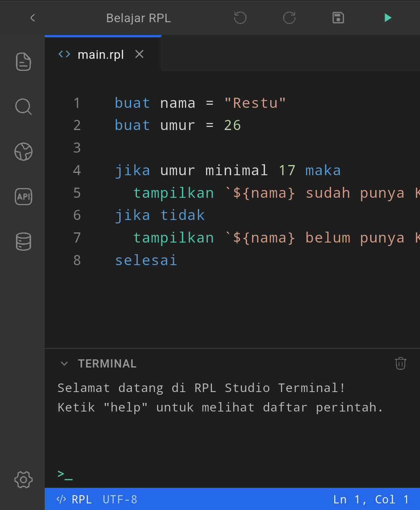
Task: Click "tampilkan" on line 7
Action: 173,238
